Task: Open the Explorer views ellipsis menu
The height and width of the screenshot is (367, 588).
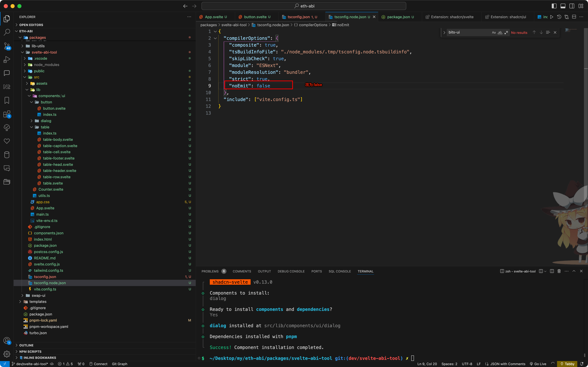Action: pyautogui.click(x=189, y=17)
